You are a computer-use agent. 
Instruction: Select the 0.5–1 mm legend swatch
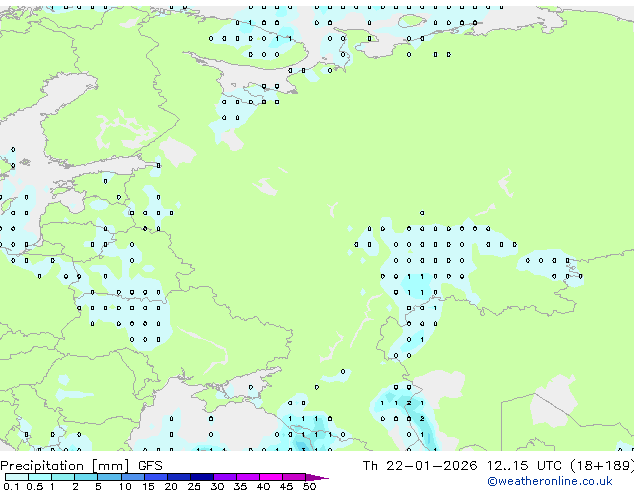[x=40, y=477]
